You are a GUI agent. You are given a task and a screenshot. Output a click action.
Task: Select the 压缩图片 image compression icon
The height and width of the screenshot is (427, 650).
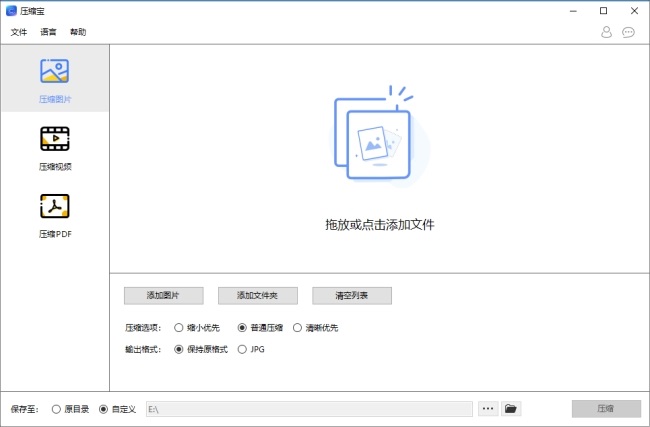pos(54,72)
